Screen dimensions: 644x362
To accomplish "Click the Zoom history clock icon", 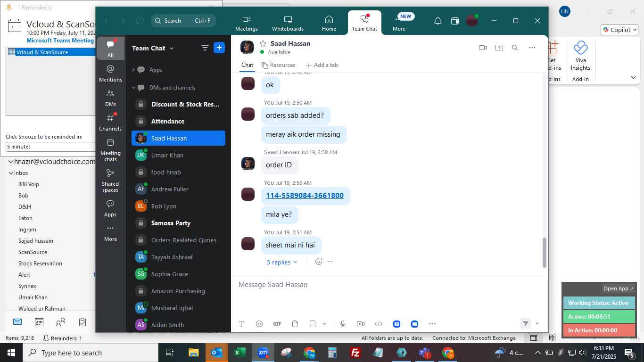I will 140,21.
